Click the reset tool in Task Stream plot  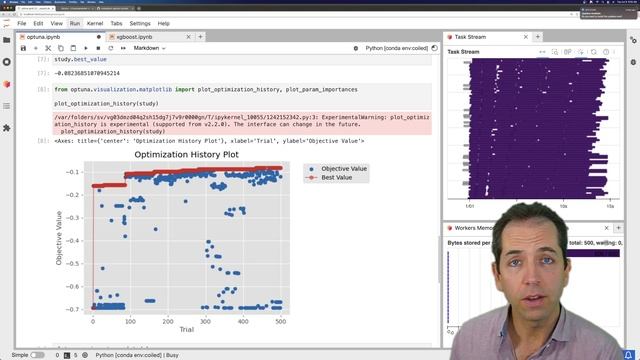[x=593, y=52]
